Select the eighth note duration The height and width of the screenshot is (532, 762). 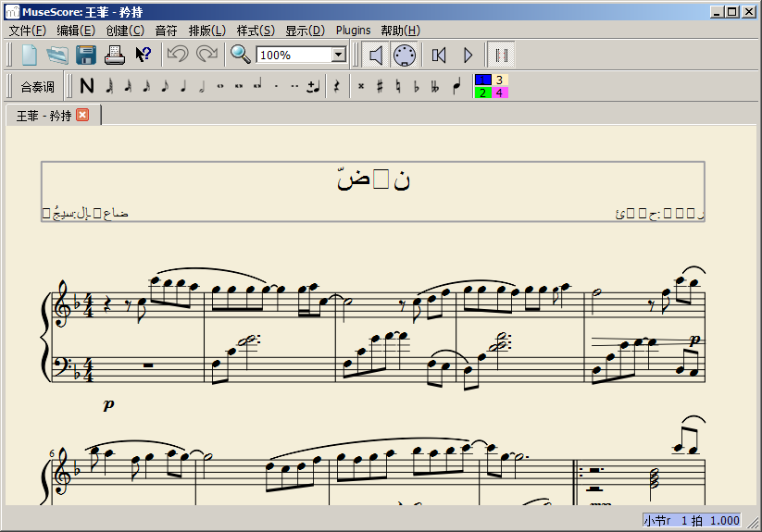pos(165,86)
